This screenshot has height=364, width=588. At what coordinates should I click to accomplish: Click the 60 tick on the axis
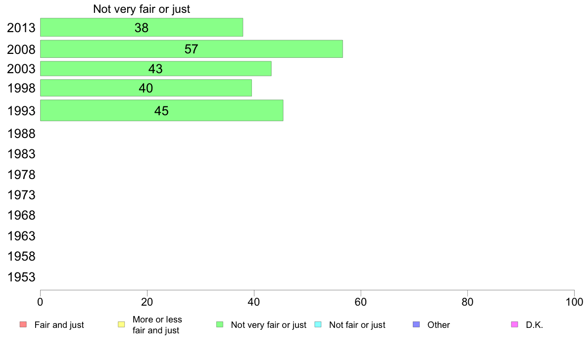361,302
